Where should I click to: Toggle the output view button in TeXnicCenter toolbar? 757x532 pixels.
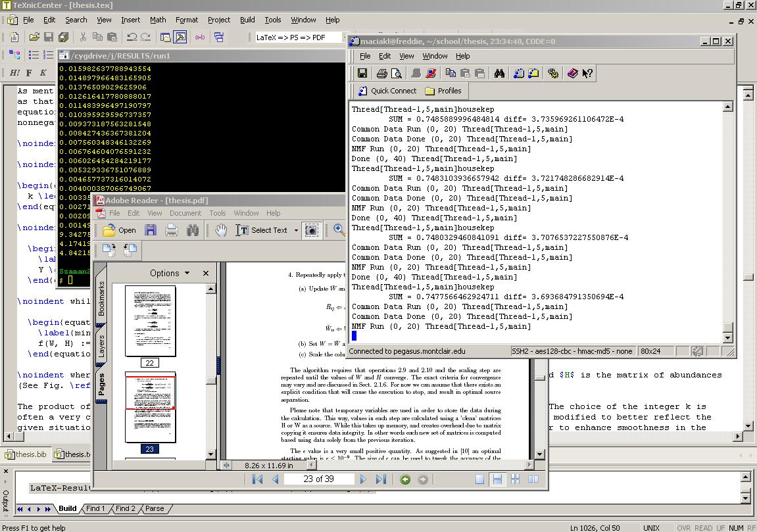pos(180,37)
